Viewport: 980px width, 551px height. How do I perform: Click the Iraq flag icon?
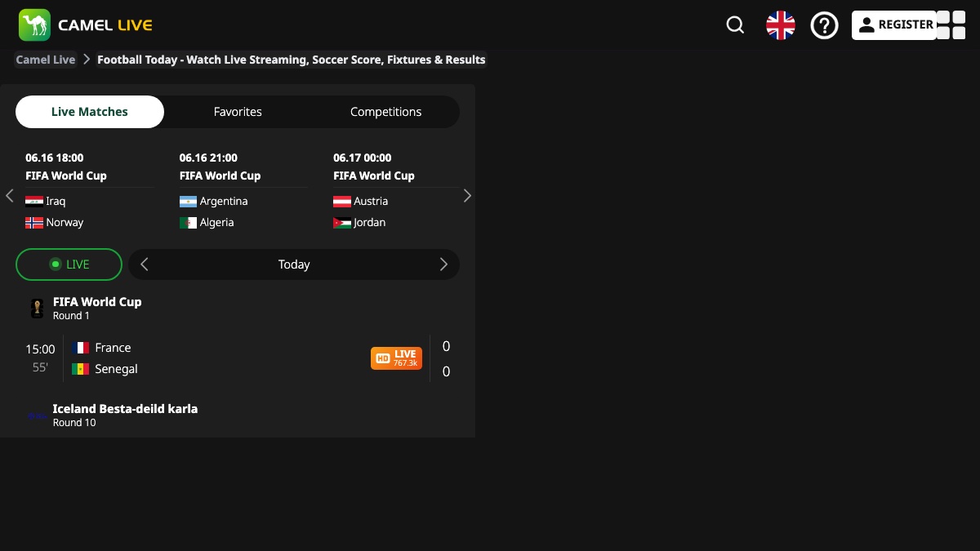click(x=34, y=202)
